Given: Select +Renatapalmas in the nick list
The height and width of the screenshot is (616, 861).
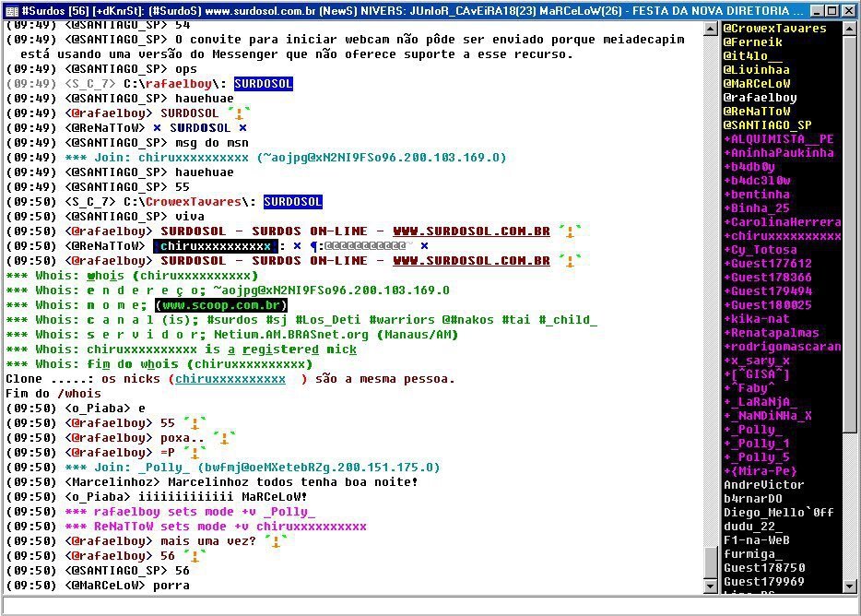Looking at the screenshot, I should [x=771, y=333].
